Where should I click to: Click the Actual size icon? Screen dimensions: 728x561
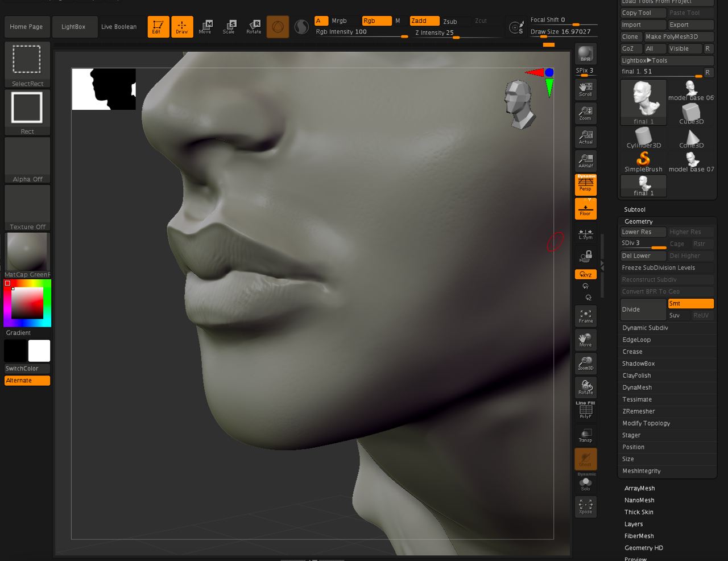(x=585, y=137)
